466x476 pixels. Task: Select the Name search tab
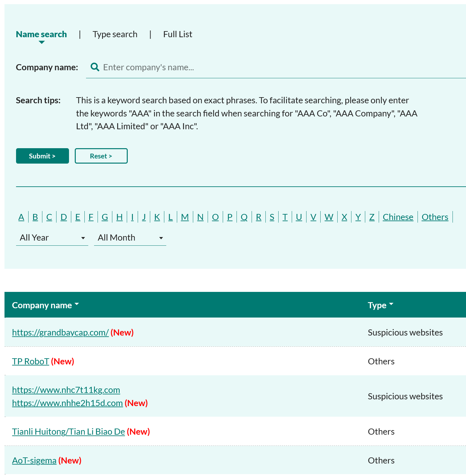41,34
